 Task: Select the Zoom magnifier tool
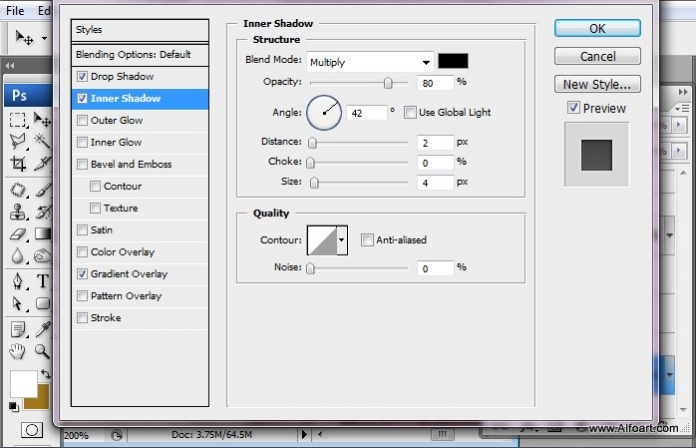42,351
